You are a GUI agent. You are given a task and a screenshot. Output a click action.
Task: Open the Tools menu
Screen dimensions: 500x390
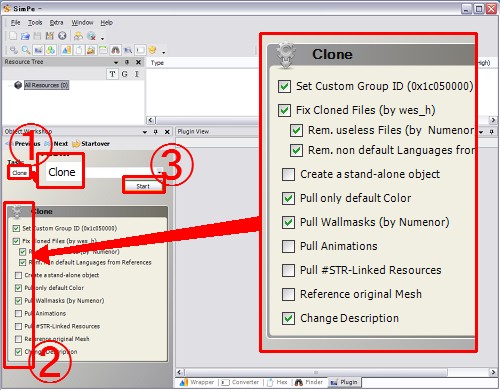coord(35,23)
